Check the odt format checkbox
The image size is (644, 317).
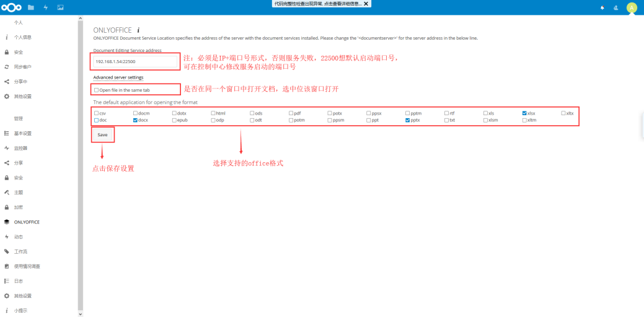tap(252, 121)
